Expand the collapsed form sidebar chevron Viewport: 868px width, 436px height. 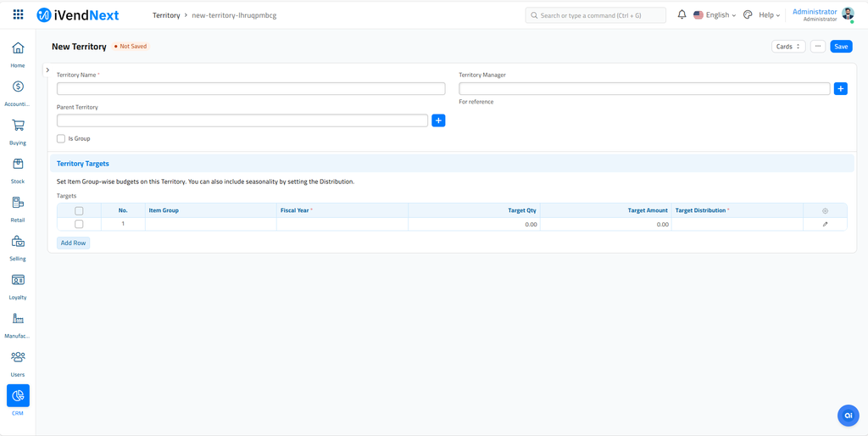[x=47, y=70]
